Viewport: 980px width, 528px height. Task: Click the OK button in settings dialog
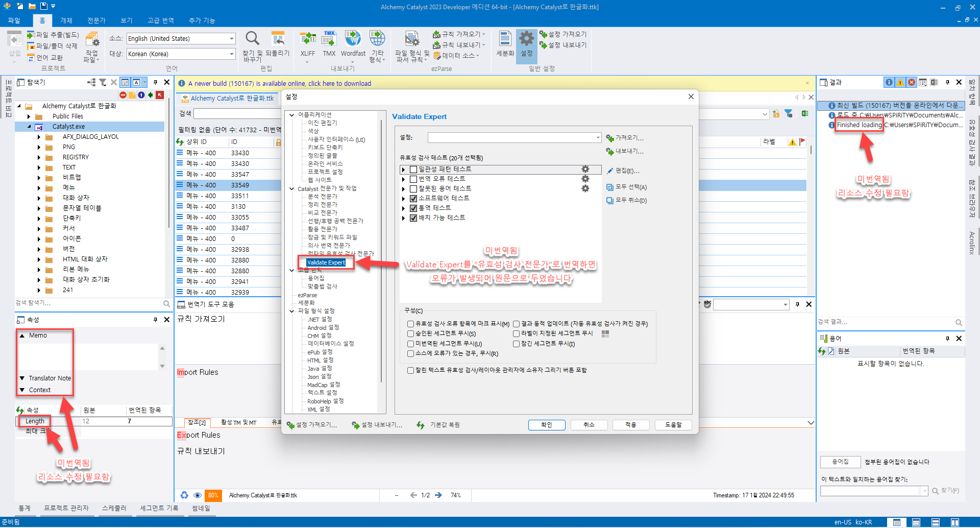[x=547, y=425]
